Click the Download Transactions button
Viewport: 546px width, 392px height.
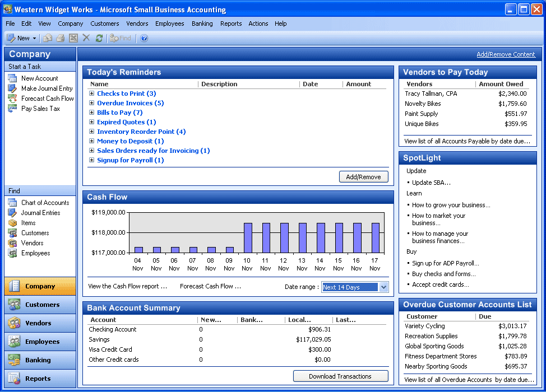point(340,376)
